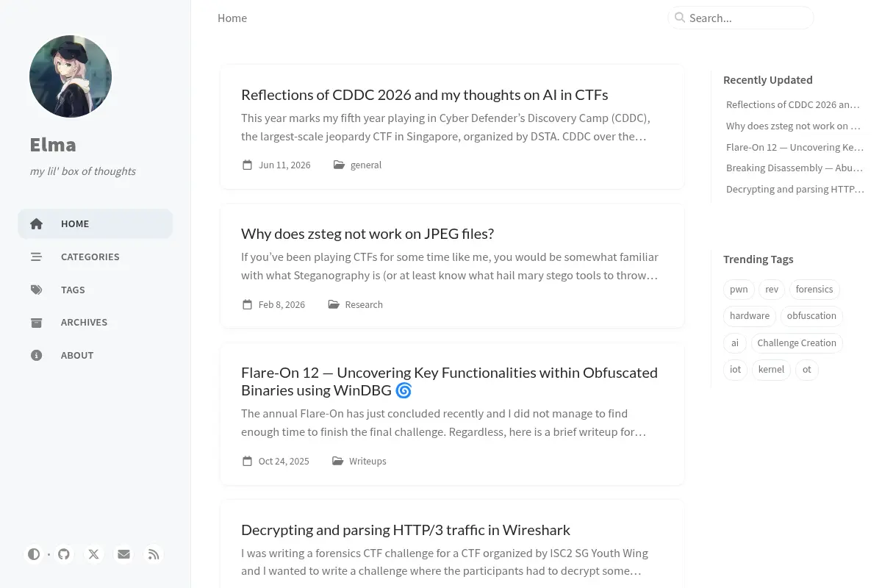Focus the Search input field
Screen dimensions: 882x588
(x=741, y=18)
